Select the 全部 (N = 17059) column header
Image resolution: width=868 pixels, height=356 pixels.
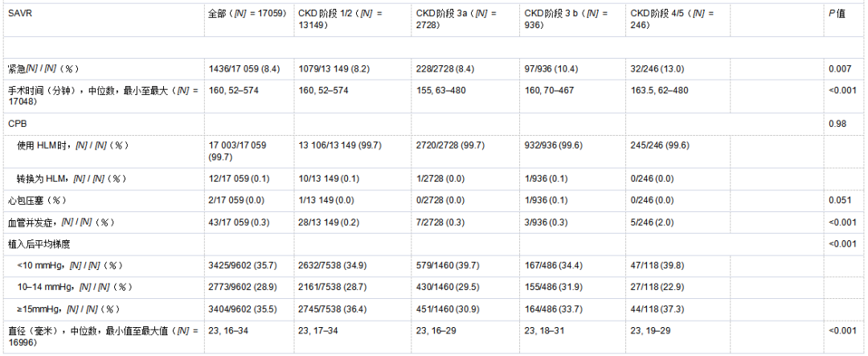pyautogui.click(x=248, y=14)
